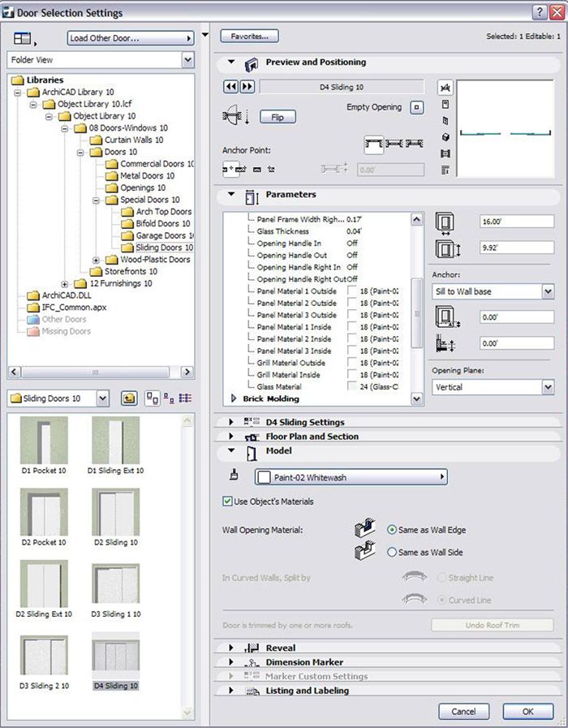This screenshot has width=568, height=728.
Task: Open the Sliding Doors 10 folder dropdown
Action: click(58, 398)
